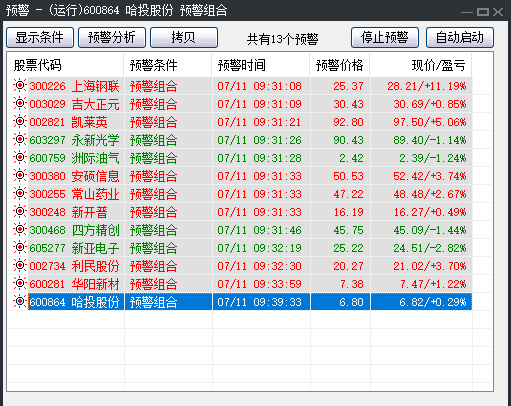Open 显示条件 button
The image size is (511, 406).
tap(40, 37)
